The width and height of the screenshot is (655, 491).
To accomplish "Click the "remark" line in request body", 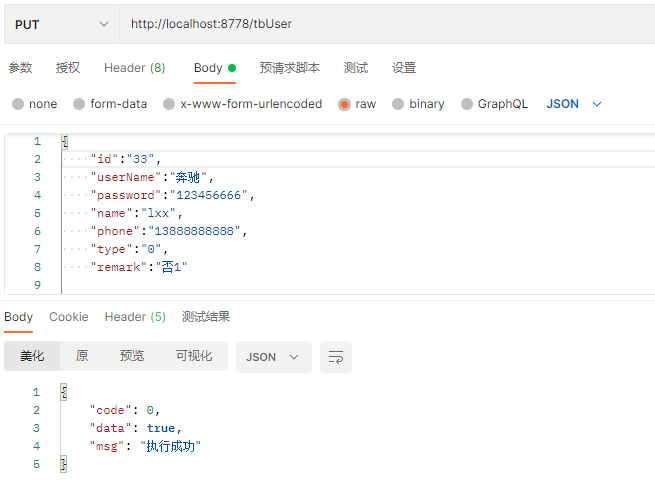I will point(139,267).
